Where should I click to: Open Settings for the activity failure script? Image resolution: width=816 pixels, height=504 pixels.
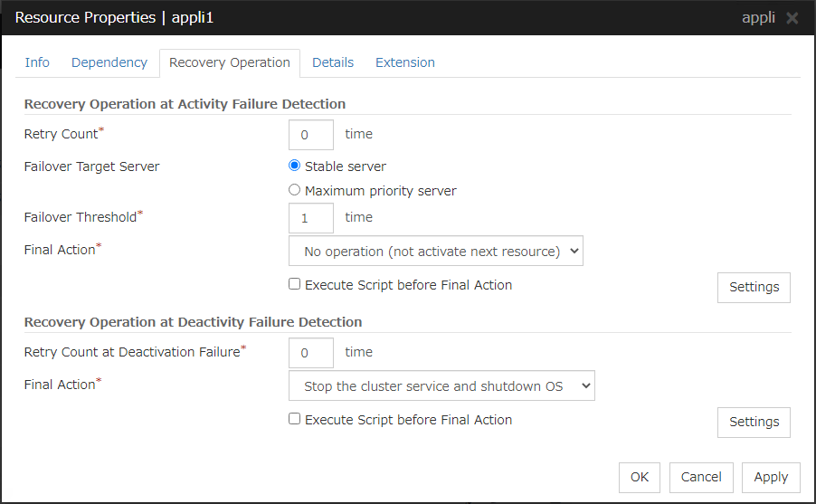[x=754, y=287]
